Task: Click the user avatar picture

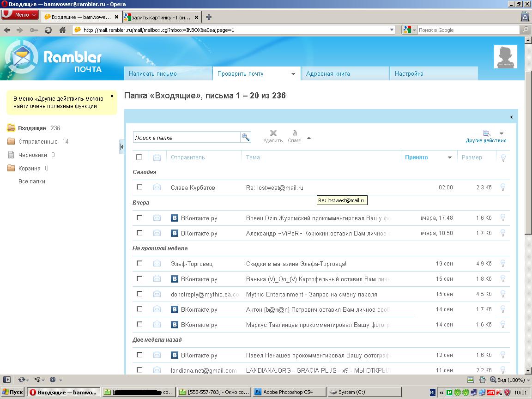Action: tap(505, 57)
